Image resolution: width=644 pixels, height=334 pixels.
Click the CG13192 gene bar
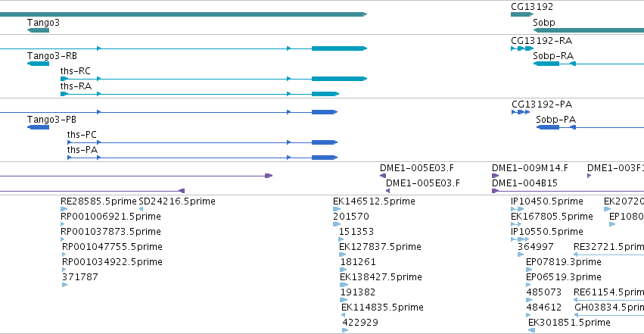pos(522,14)
